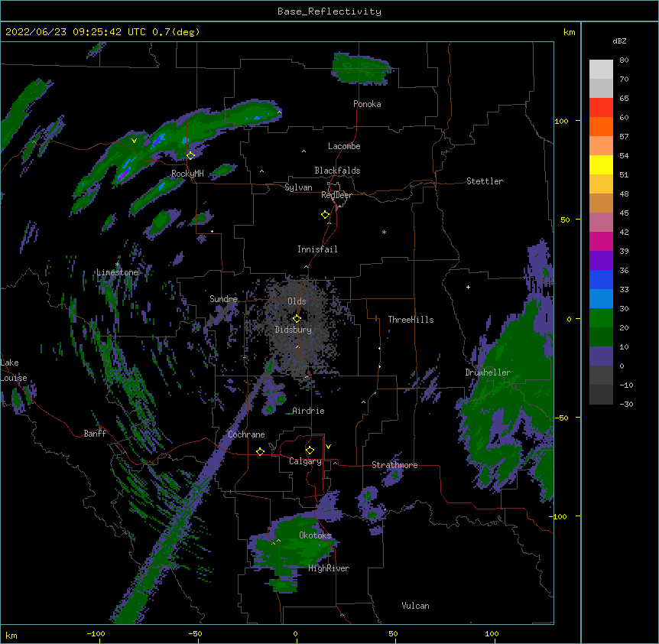This screenshot has height=644, width=659.
Task: Click the 80 value in dBZ legend
Action: tap(624, 60)
